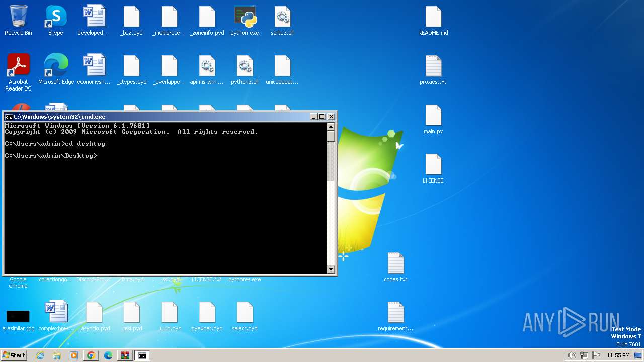
Task: Open media player from taskbar
Action: tap(74, 355)
